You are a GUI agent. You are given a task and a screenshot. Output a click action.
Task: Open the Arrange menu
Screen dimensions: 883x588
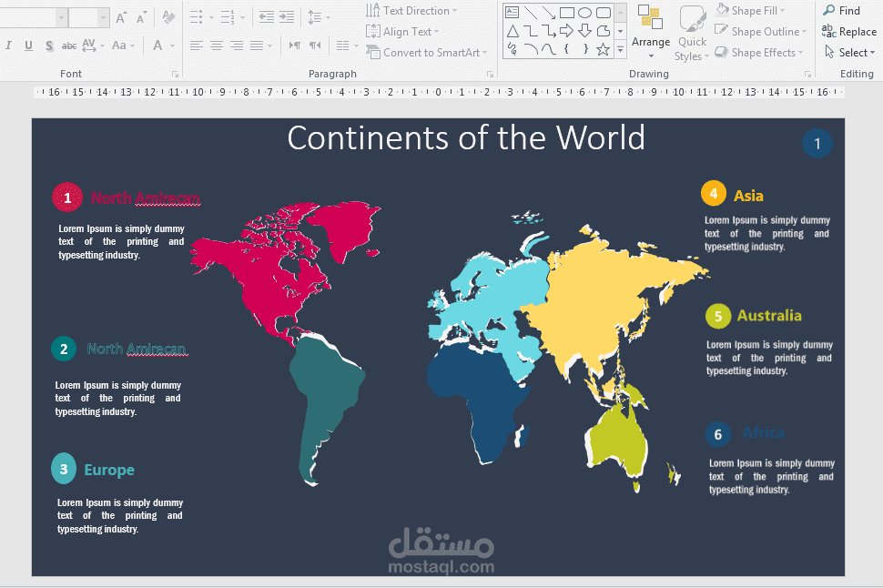click(651, 32)
